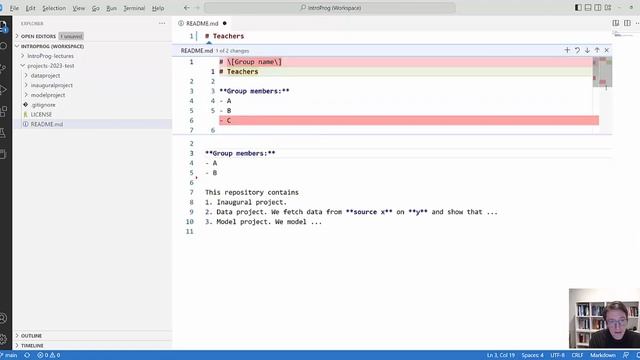Click the 'This repository contains' line
Image resolution: width=640 pixels, height=360 pixels.
[x=252, y=192]
